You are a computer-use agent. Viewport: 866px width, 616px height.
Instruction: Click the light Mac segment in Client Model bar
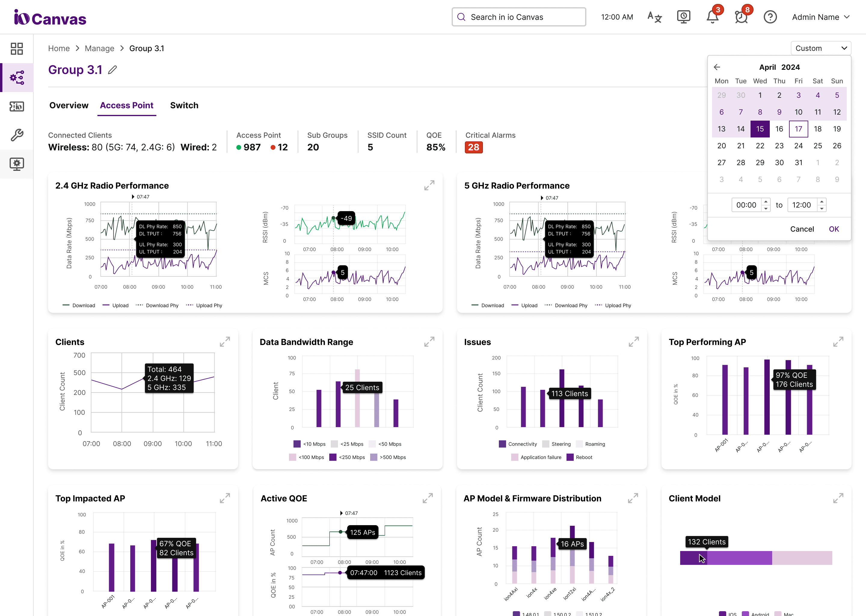pyautogui.click(x=802, y=558)
